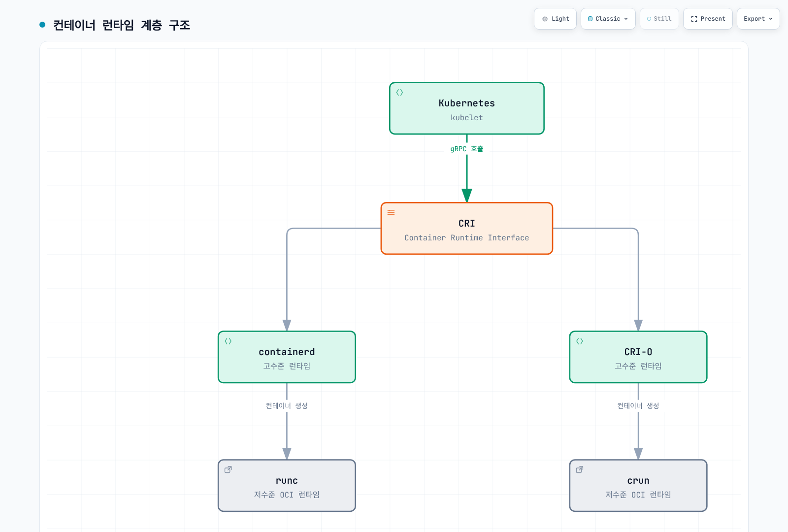Image resolution: width=788 pixels, height=532 pixels.
Task: Open the Classic style dropdown
Action: coord(608,19)
